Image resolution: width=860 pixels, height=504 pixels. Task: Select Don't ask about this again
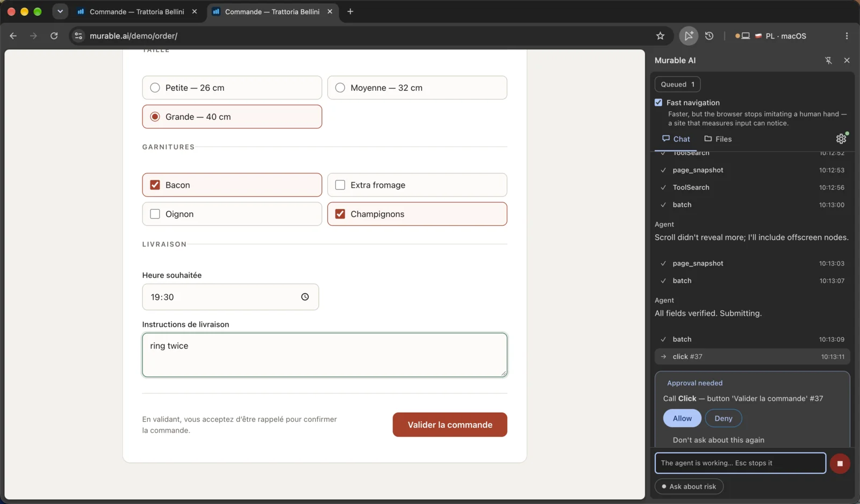coord(719,440)
